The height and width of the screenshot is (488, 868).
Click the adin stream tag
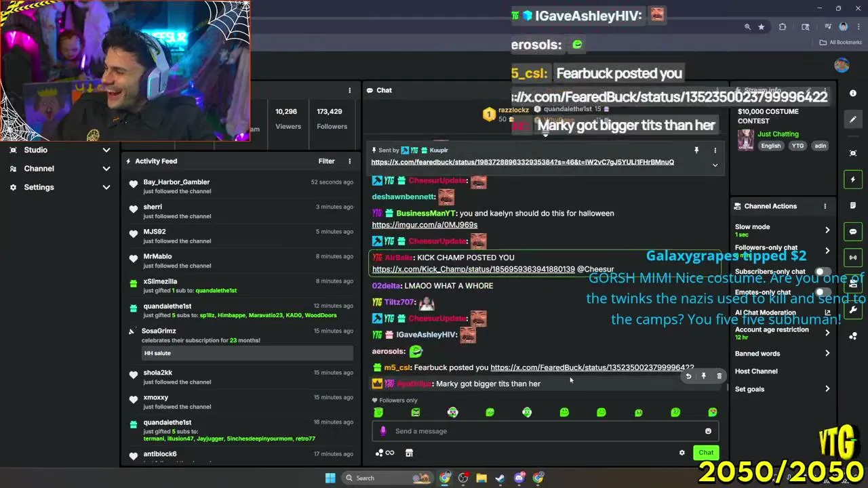click(x=820, y=146)
